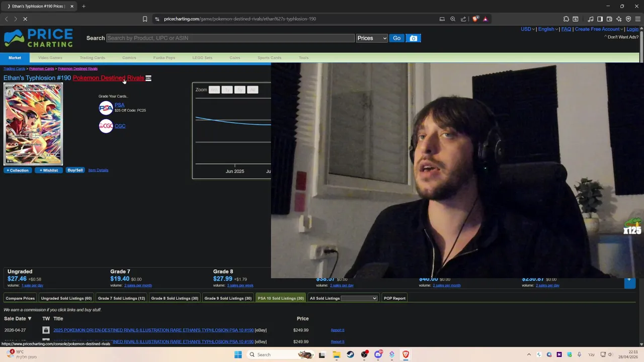This screenshot has width=644, height=362.
Task: Click the + Collection button
Action: click(x=18, y=170)
